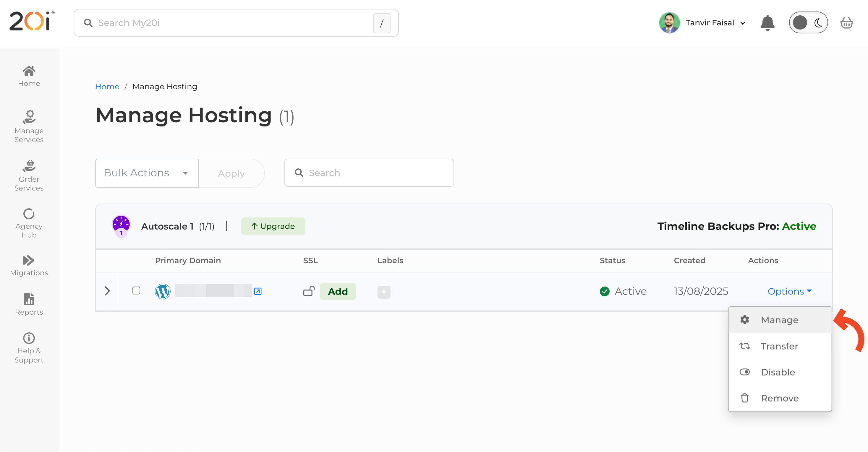This screenshot has height=452, width=868.
Task: Click the user avatar picture
Action: pyautogui.click(x=669, y=22)
